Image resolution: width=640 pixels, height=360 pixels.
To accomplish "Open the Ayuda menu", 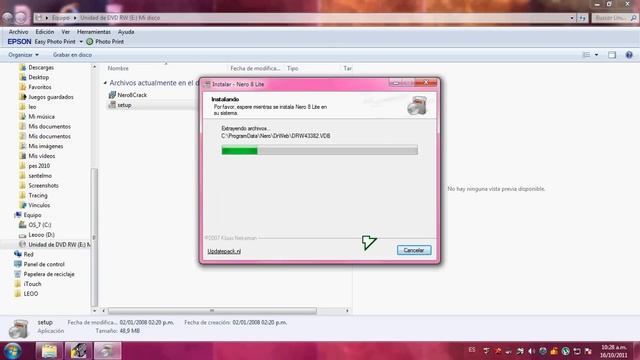I will 126,31.
